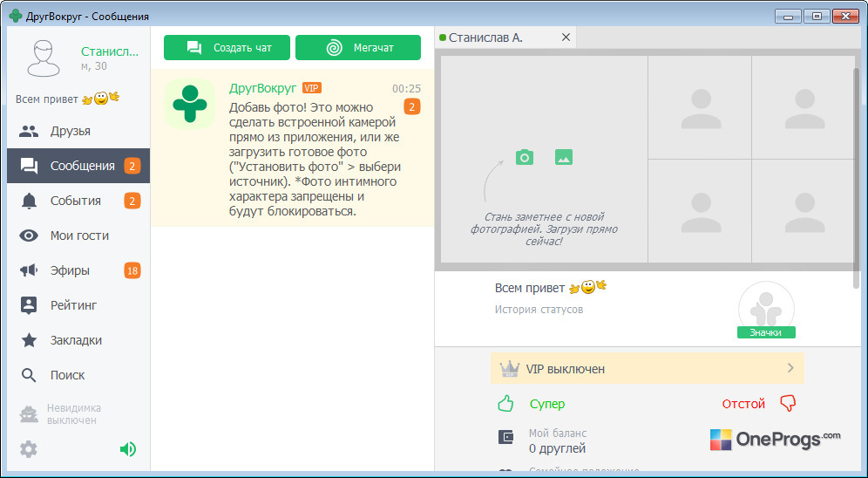Click the Друзья people icon
This screenshot has height=478, width=868.
[29, 131]
